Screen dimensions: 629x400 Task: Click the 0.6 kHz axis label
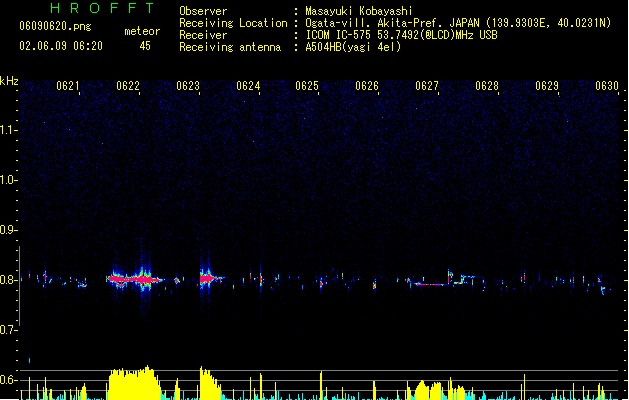click(x=8, y=380)
